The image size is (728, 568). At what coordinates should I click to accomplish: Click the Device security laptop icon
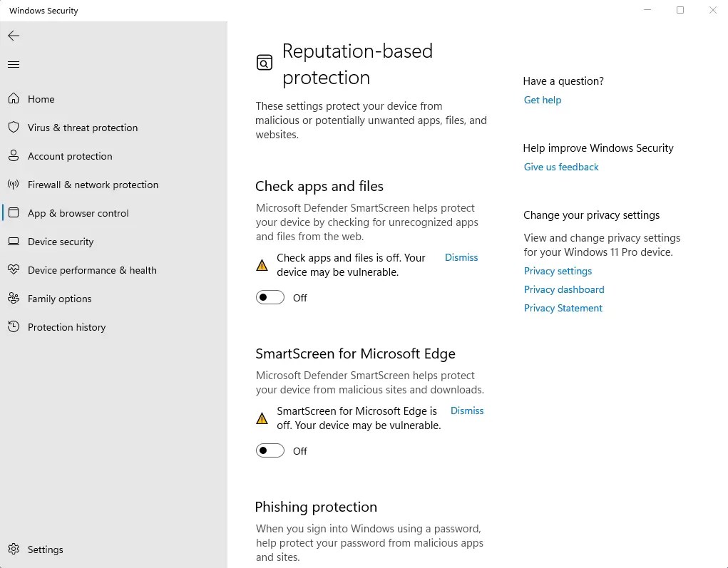[x=14, y=242]
